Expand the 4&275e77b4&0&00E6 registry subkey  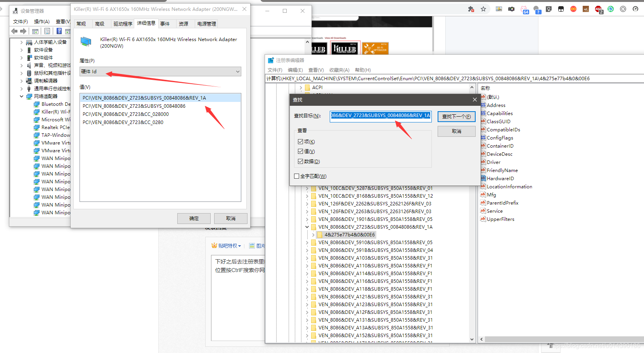[313, 234]
